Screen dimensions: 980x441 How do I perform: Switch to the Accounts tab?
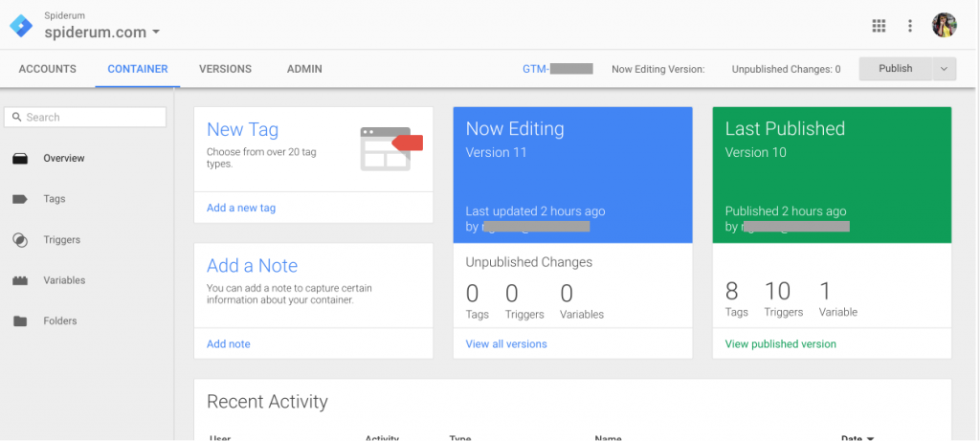48,69
